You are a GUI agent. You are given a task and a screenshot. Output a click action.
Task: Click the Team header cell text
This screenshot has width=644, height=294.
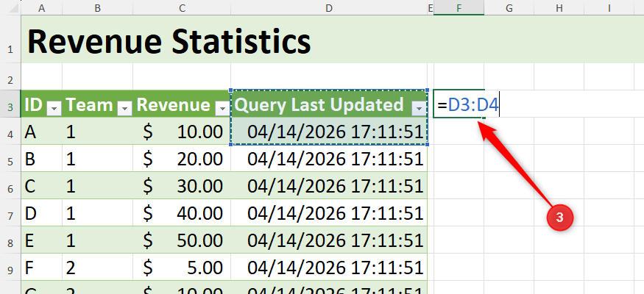tap(89, 105)
